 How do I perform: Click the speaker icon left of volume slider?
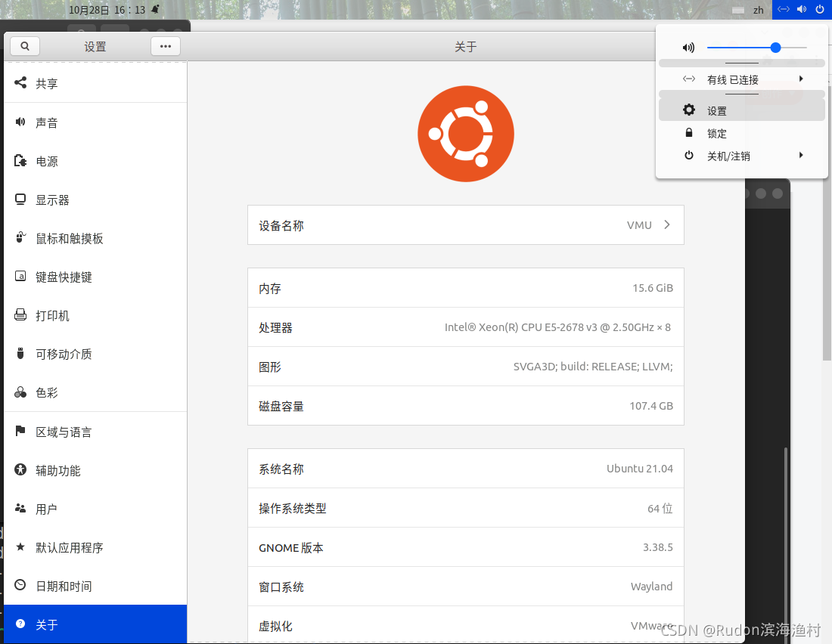(x=689, y=48)
